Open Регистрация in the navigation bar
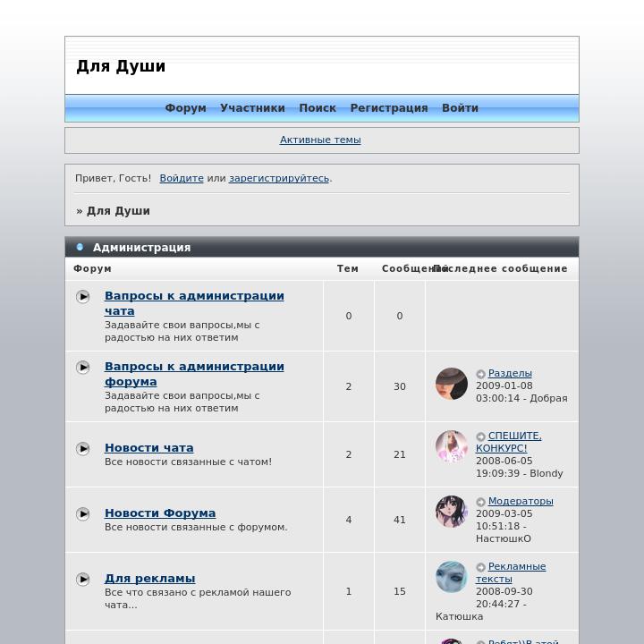The image size is (644, 644). [389, 108]
